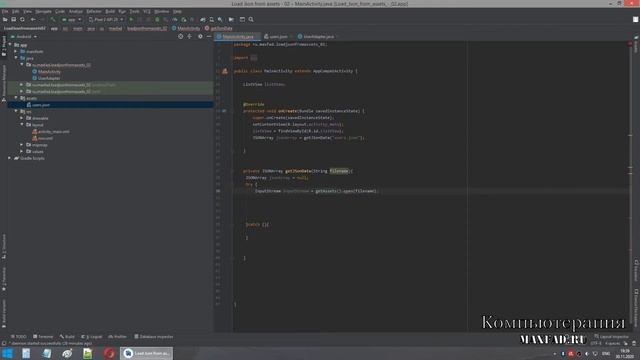Click the override gutter icon beside onCreate
Image resolution: width=640 pixels, height=360 pixels.
coord(224,111)
